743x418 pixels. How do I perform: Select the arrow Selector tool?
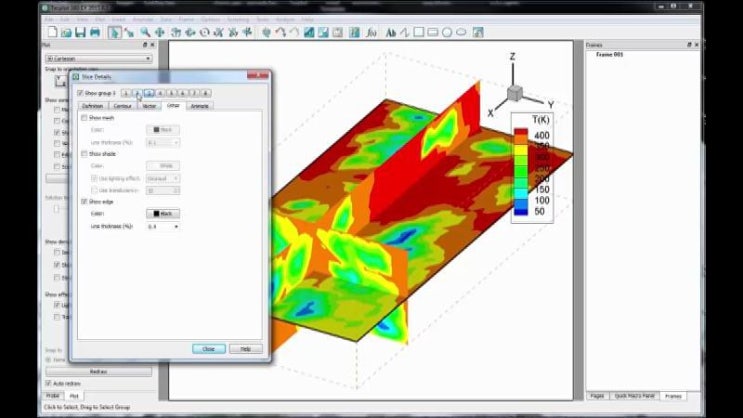(115, 32)
